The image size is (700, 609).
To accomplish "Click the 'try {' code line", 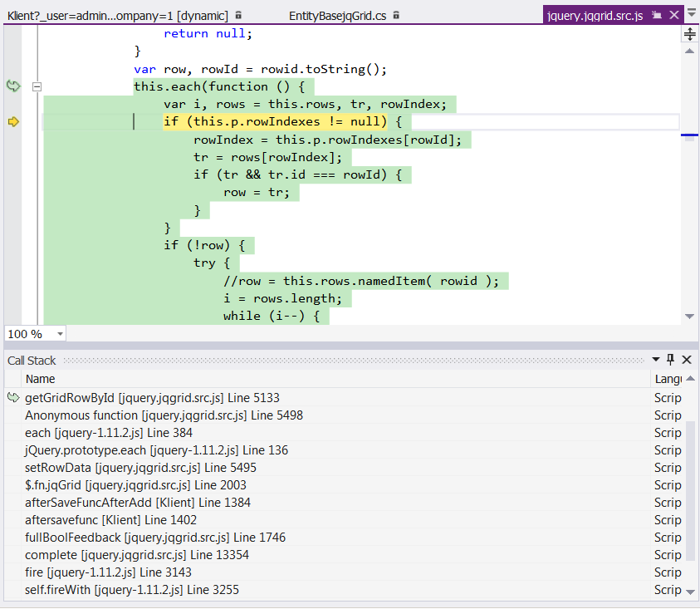I will (212, 263).
